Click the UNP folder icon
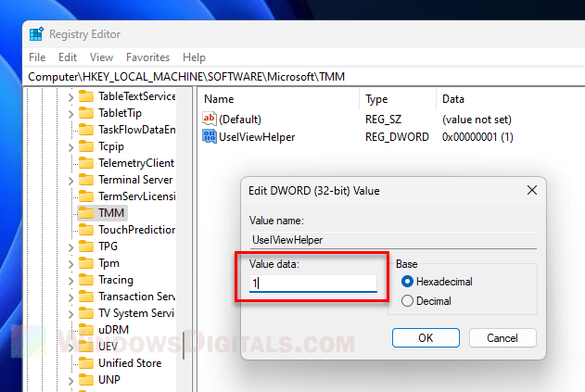 click(x=86, y=380)
